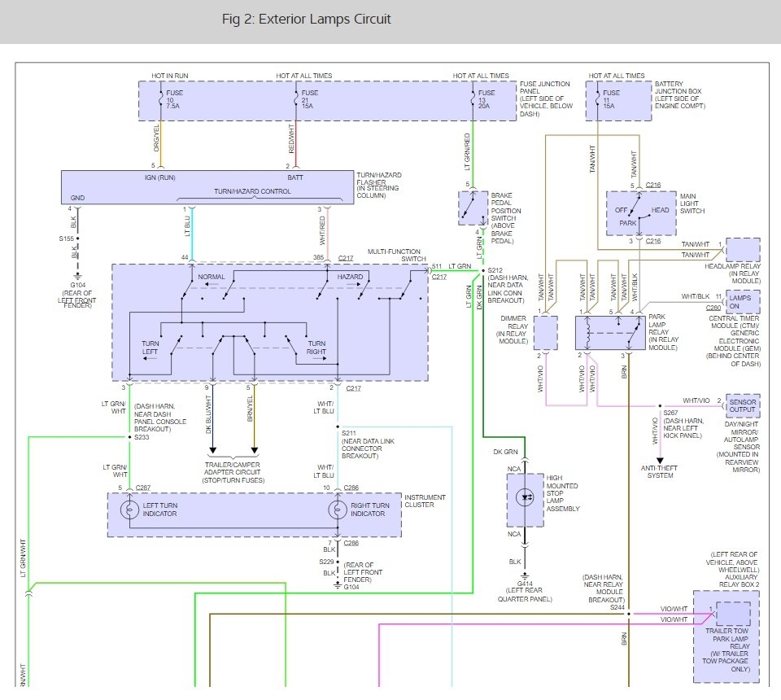This screenshot has width=781, height=700.
Task: Click the 'TRAILER/CAMPER ADAPTER CIRCUIT' label
Action: point(233,472)
